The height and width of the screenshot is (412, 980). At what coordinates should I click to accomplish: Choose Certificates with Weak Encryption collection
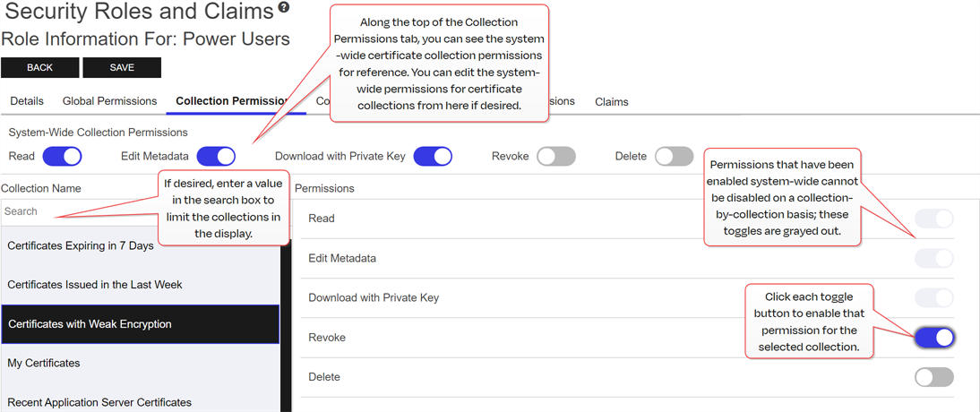pos(90,324)
